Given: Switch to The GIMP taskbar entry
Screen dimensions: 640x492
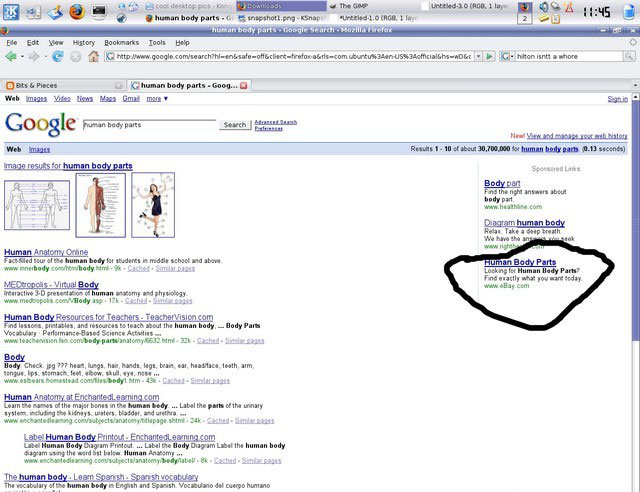Looking at the screenshot, I should click(x=371, y=6).
